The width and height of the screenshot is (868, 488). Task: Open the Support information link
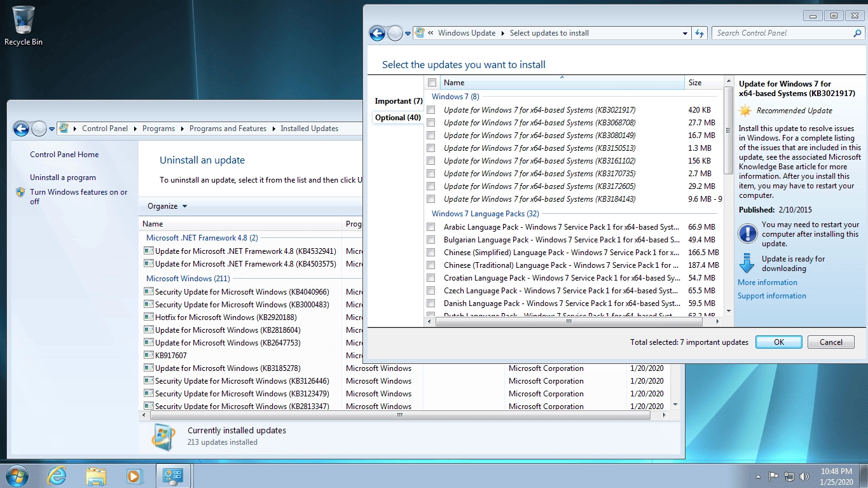[772, 296]
